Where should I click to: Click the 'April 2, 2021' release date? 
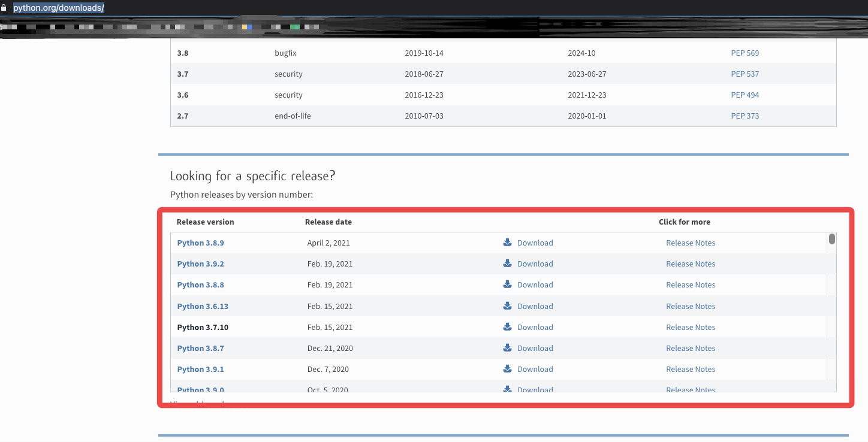[328, 243]
